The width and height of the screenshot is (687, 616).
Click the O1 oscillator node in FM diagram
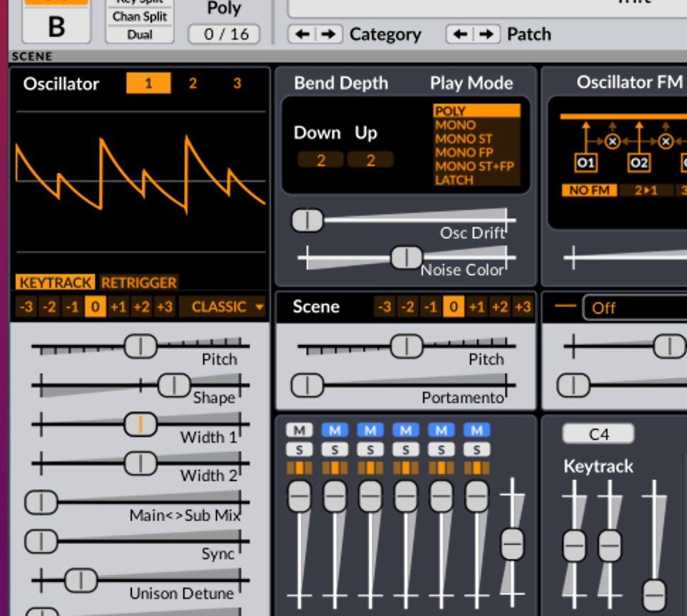click(587, 162)
